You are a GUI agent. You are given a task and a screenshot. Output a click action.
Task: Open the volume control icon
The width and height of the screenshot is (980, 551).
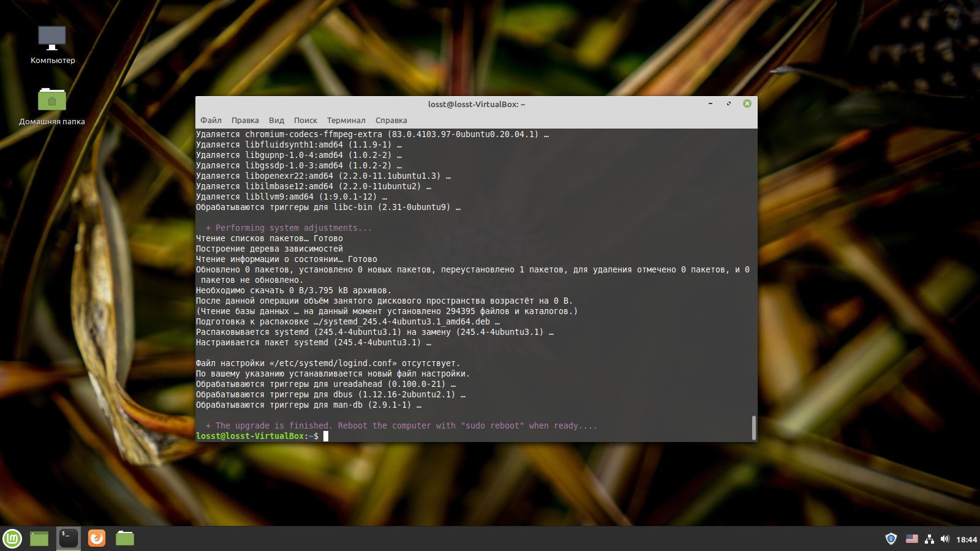(944, 539)
